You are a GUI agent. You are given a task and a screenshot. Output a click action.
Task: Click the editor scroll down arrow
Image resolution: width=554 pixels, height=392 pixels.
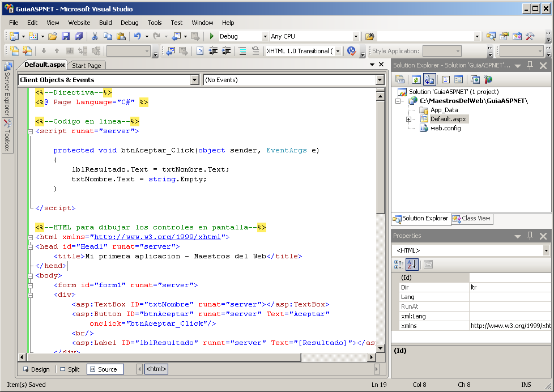click(x=380, y=348)
